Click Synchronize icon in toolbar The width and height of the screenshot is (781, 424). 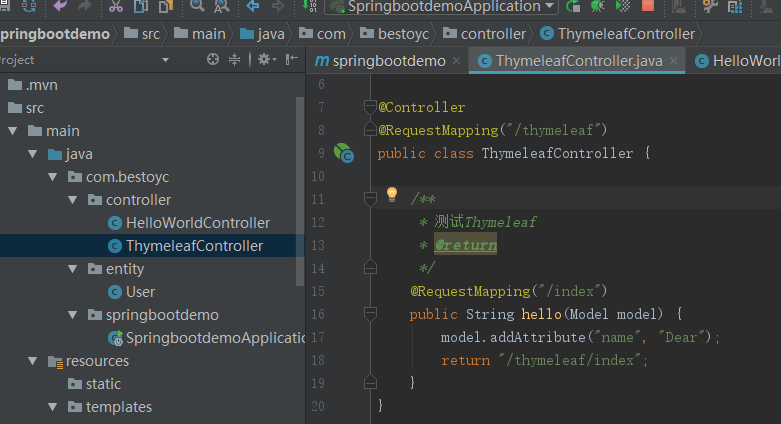click(28, 5)
